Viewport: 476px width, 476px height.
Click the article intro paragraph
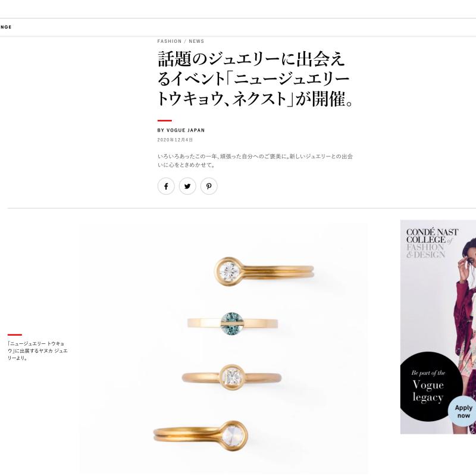coord(255,161)
